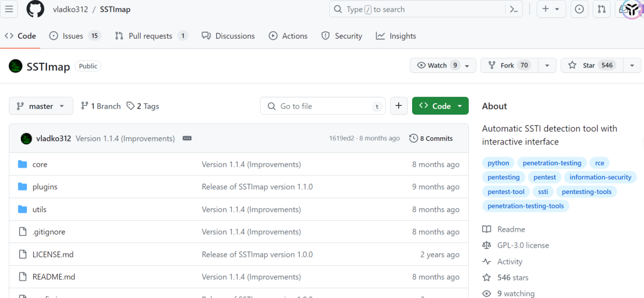The width and height of the screenshot is (644, 298).
Task: Open the SSTImap breadcrumb link in the header
Action: tap(115, 10)
